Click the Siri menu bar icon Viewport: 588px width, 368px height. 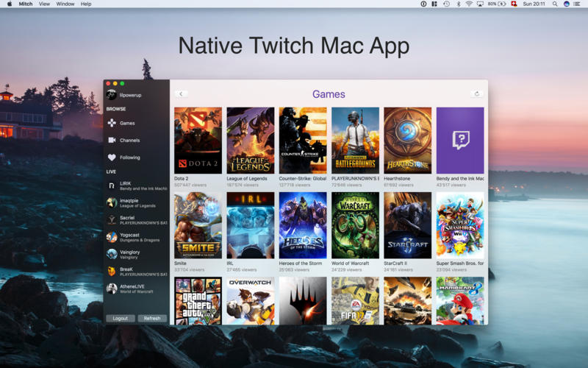point(566,4)
